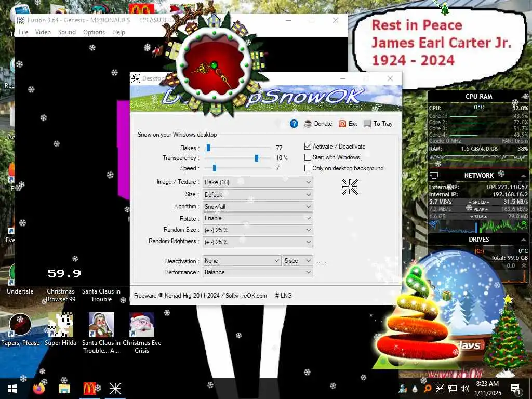Open the Video menu in Fusion

(43, 32)
